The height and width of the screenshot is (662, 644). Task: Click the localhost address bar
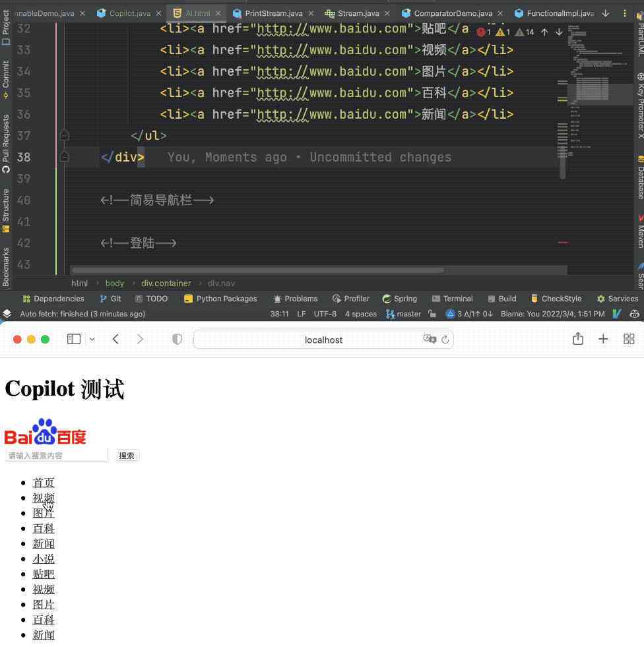pos(323,340)
